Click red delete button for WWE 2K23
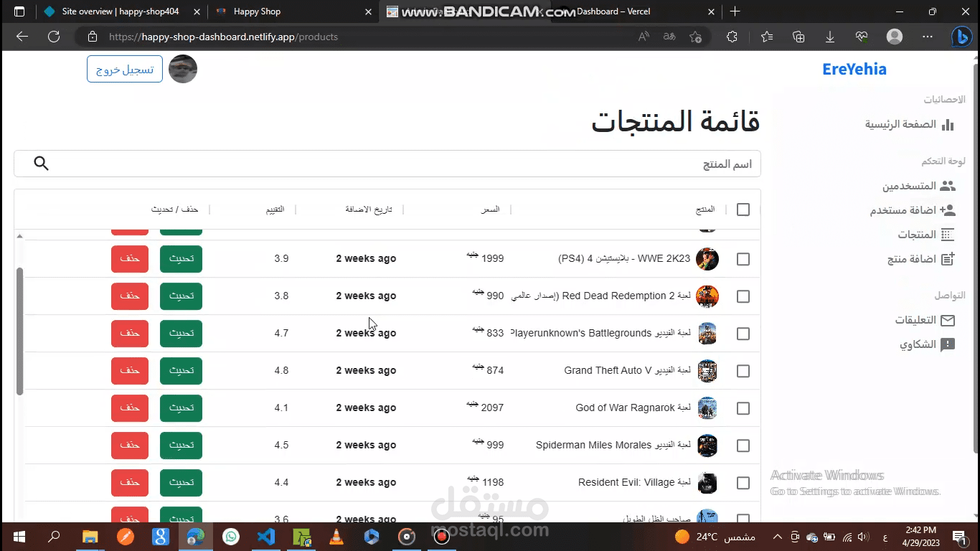Viewport: 980px width, 551px height. [x=130, y=259]
